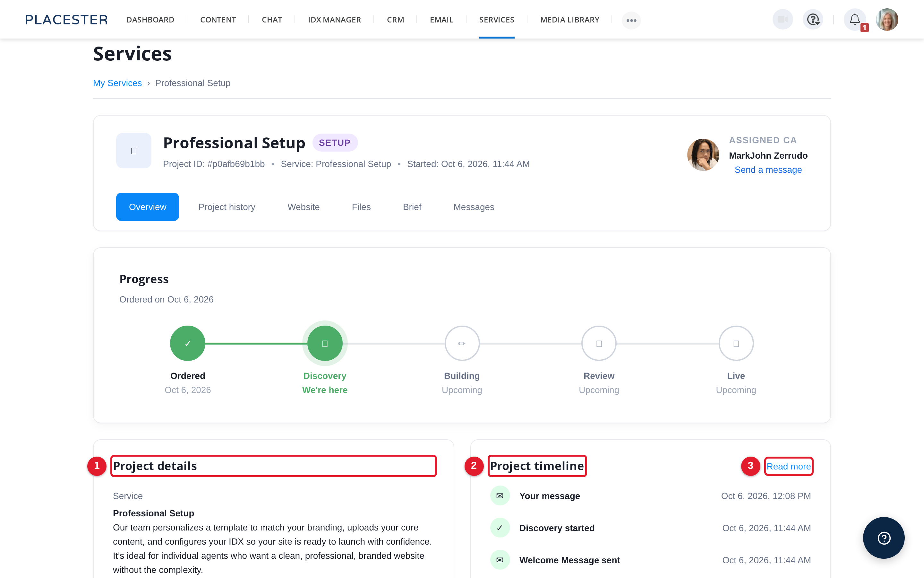Viewport: 924px width, 578px height.
Task: Click the Project ID #p0afb69b1bb text
Action: [x=214, y=164]
